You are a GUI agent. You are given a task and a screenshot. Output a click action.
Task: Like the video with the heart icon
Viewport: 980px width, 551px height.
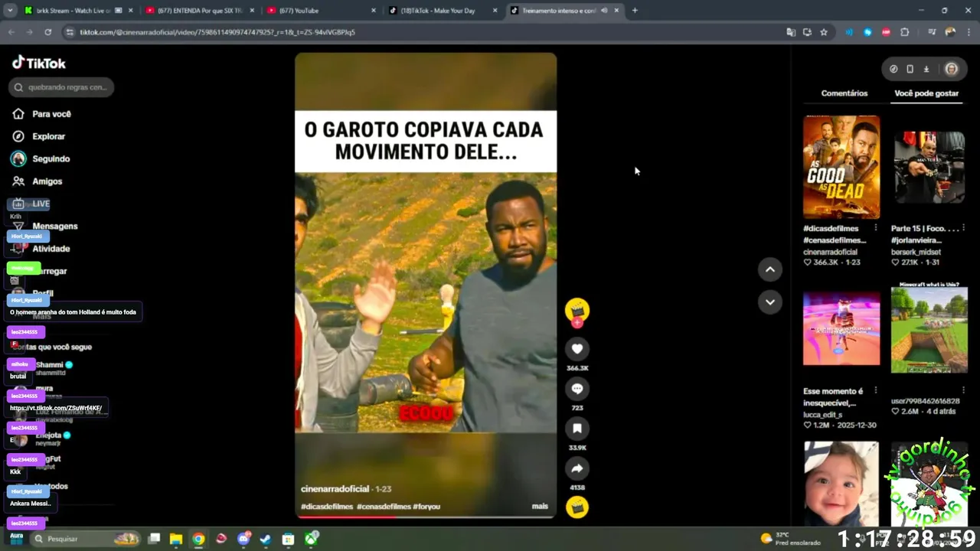[577, 349]
